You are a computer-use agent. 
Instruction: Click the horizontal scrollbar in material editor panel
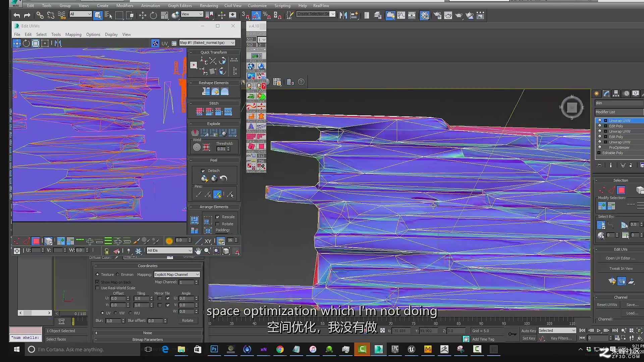tap(35, 313)
